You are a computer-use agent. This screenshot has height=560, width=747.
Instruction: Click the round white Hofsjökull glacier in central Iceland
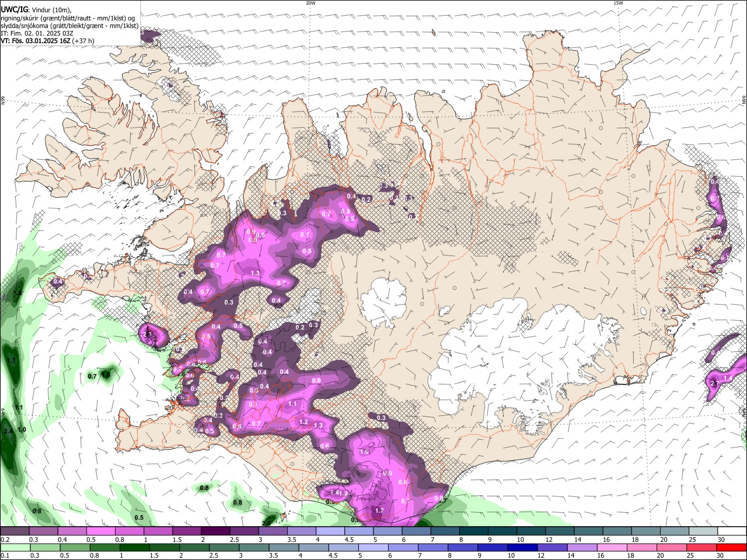[383, 302]
